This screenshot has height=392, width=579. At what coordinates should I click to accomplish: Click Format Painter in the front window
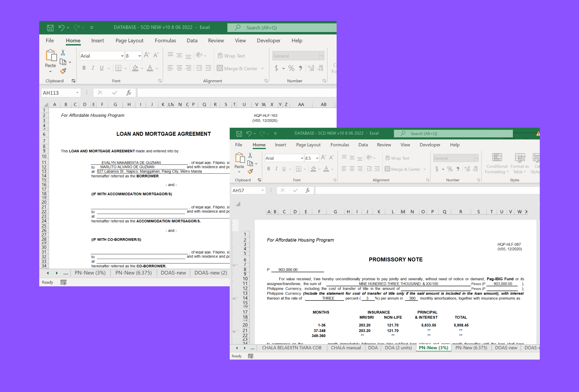[250, 171]
